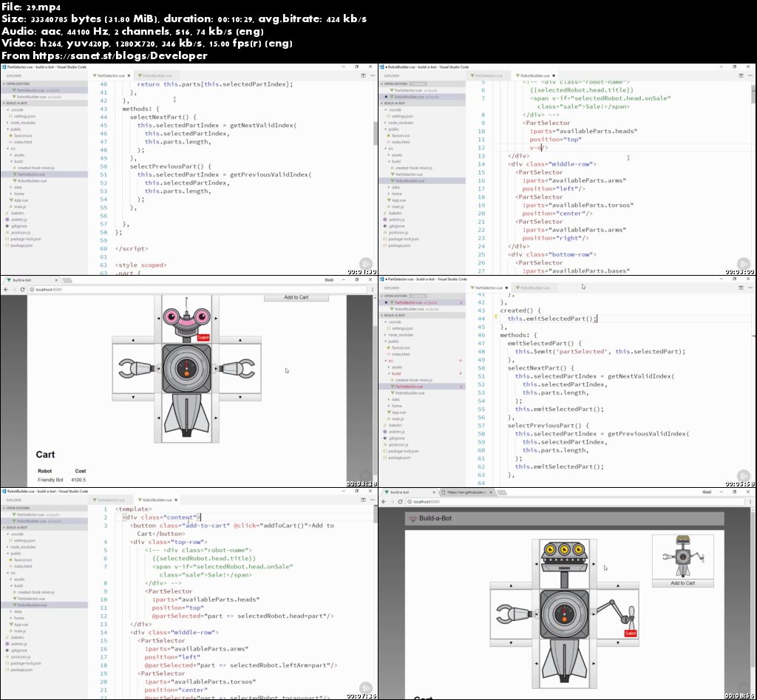This screenshot has width=757, height=700.
Task: Click split editor icon in top-left VS Code frame
Action: click(363, 75)
